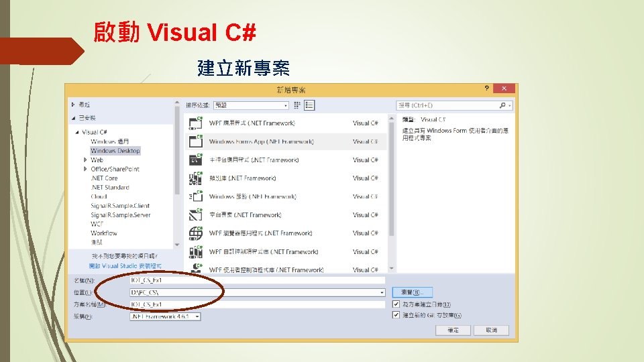Screen dimensions: 644x362
Task: Toggle create new Git repository checkbox
Action: (x=396, y=315)
